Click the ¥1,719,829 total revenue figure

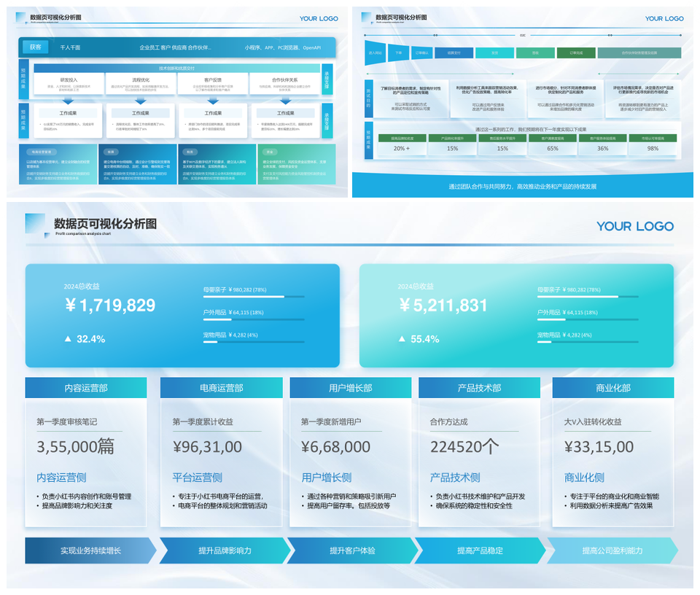(110, 306)
